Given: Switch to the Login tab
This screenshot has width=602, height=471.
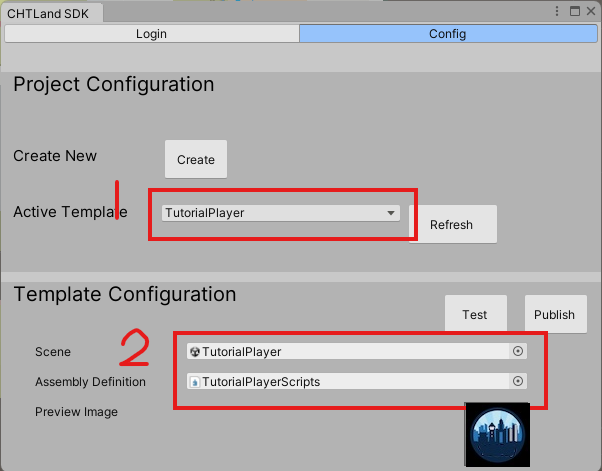Looking at the screenshot, I should point(151,33).
